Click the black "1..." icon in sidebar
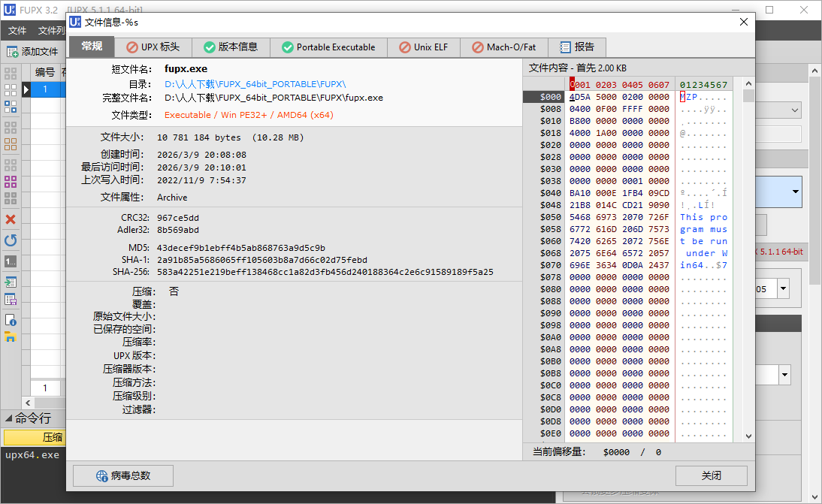This screenshot has width=822, height=504. tap(11, 261)
